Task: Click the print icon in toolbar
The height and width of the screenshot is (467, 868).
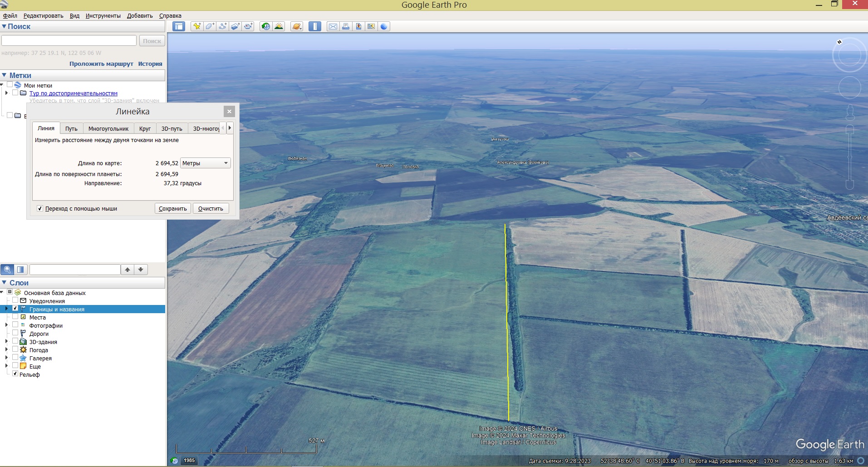Action: click(x=346, y=26)
